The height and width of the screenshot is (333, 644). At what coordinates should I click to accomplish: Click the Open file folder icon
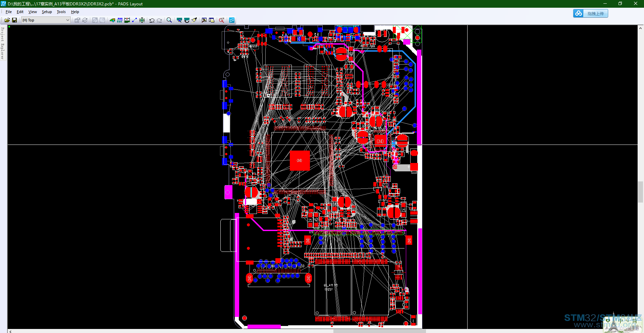[7, 20]
